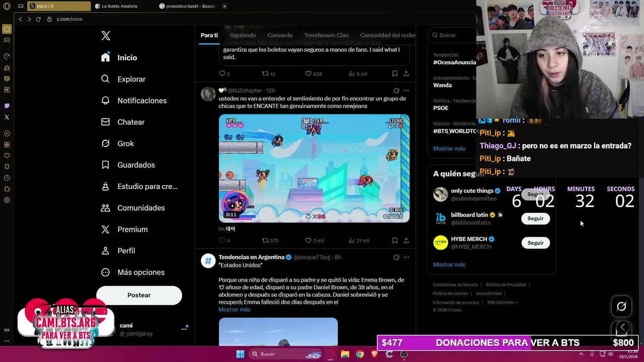Switch to pronostico tandil Google tab
The width and height of the screenshot is (644, 362).
187,6
